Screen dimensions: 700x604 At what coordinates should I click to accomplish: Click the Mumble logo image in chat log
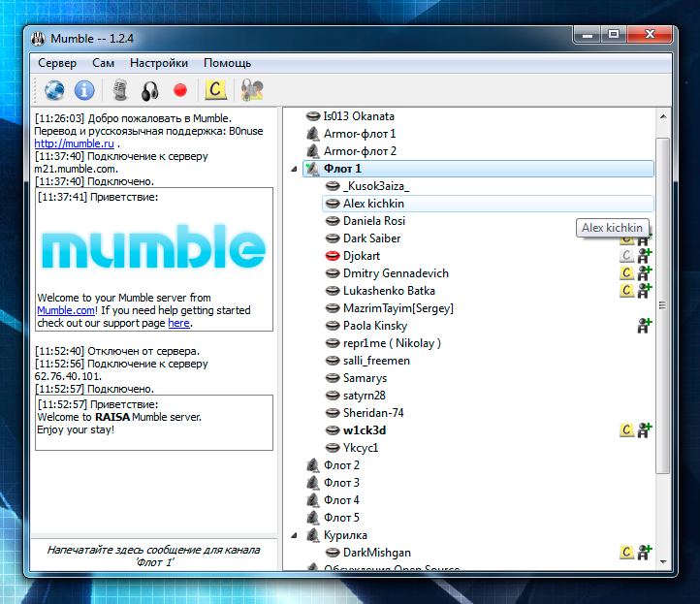click(153, 246)
